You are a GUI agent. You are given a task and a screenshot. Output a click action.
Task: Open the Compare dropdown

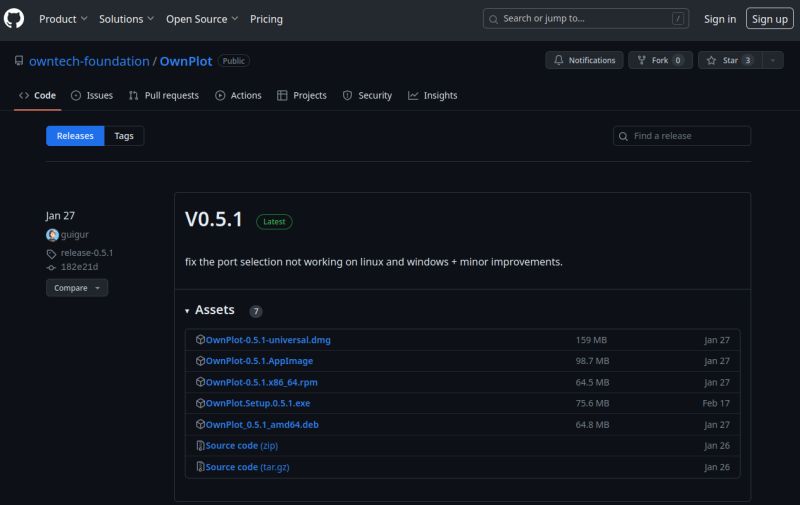pos(77,288)
